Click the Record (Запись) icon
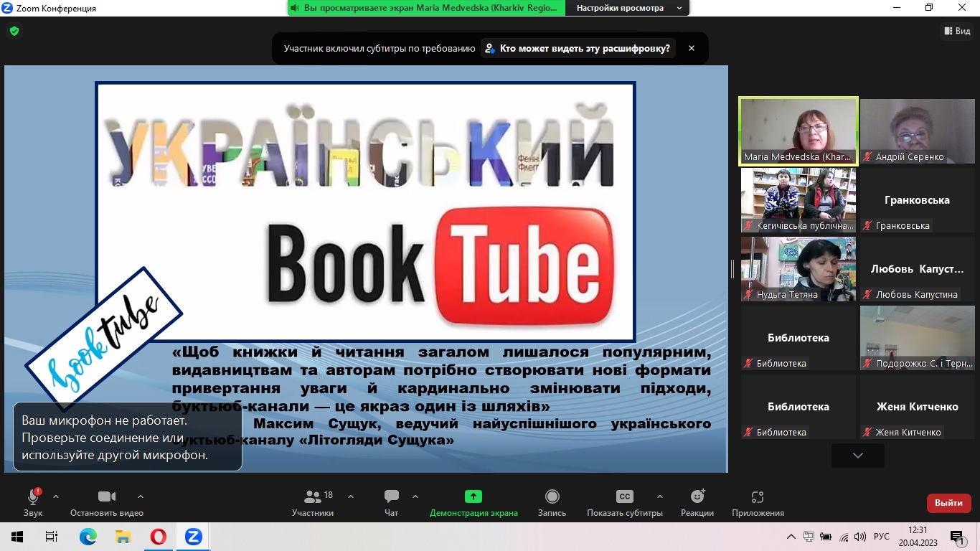The height and width of the screenshot is (551, 980). point(552,497)
